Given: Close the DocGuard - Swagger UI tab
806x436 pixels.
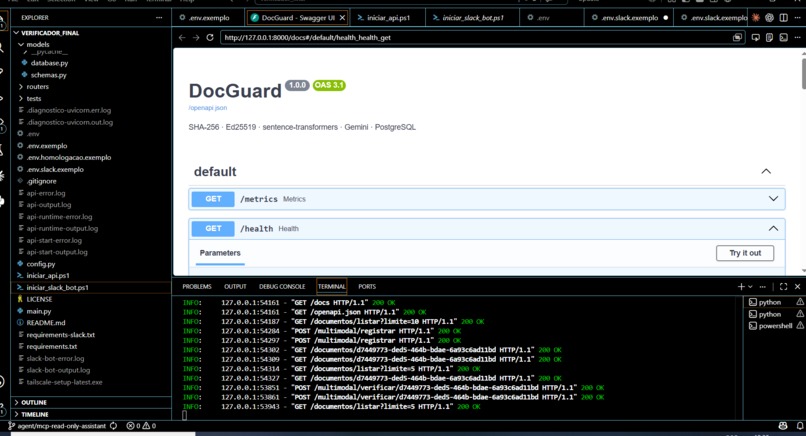Looking at the screenshot, I should [342, 17].
